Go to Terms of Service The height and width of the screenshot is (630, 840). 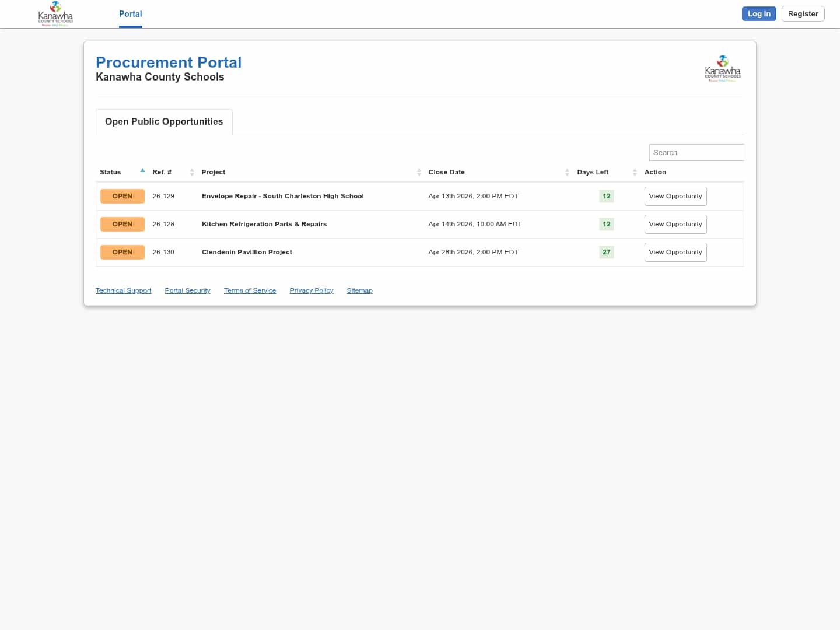click(250, 290)
